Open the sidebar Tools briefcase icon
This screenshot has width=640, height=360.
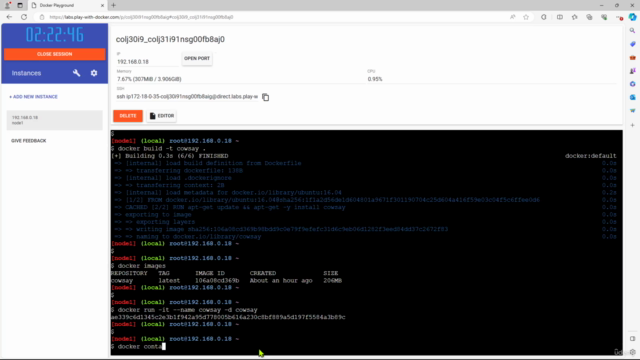tap(633, 58)
